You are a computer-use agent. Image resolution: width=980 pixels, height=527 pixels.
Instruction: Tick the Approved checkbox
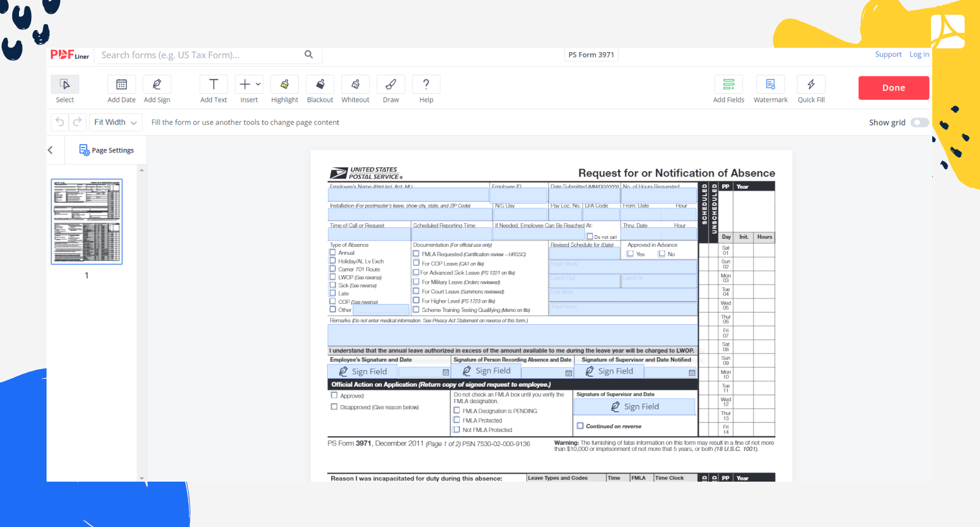click(x=334, y=396)
